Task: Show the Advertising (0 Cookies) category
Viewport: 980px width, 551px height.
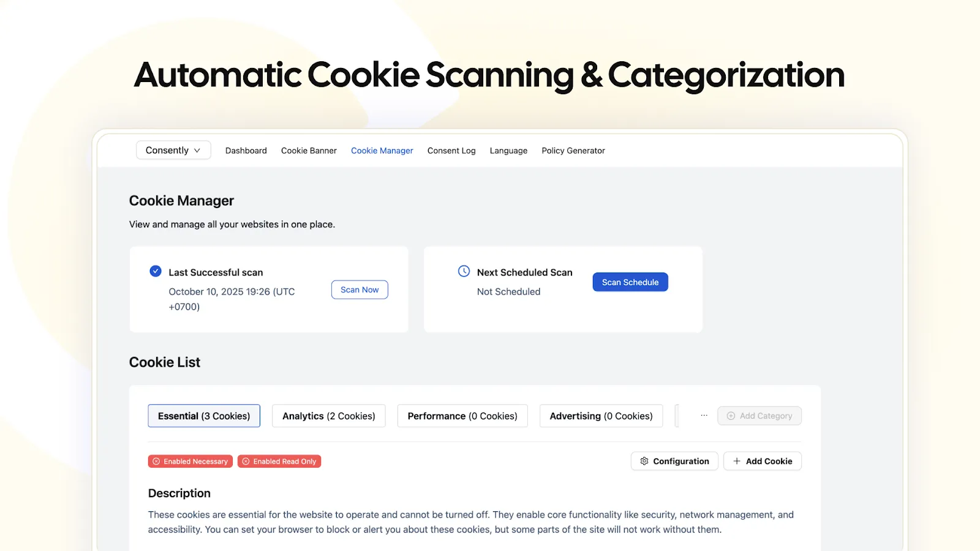Action: tap(601, 416)
